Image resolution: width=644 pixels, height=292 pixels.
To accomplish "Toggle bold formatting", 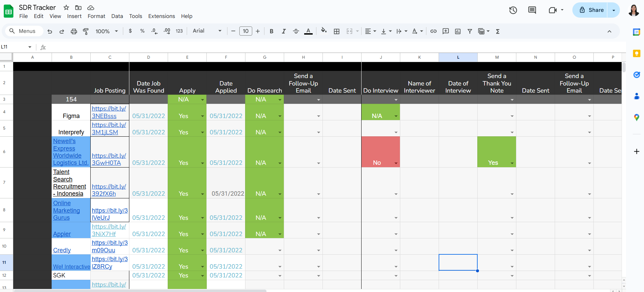I will coord(272,31).
